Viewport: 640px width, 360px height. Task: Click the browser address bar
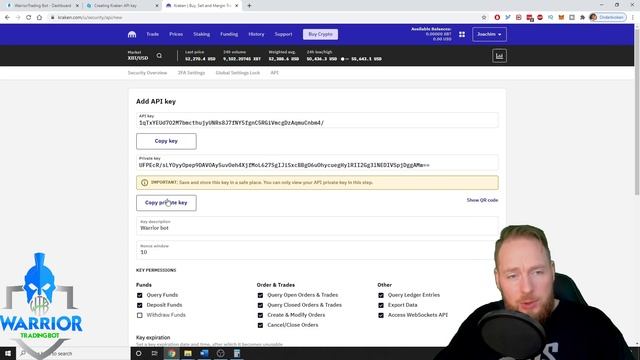point(265,18)
